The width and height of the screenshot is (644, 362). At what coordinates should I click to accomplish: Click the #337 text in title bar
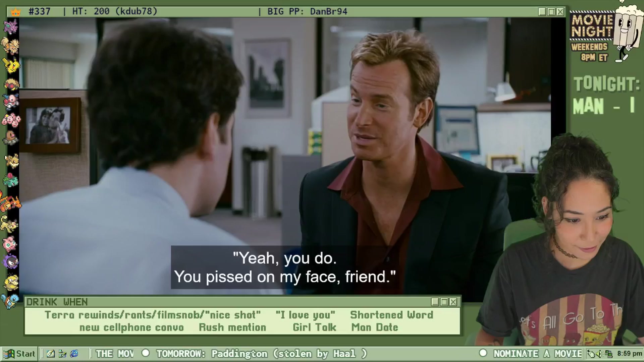click(x=40, y=11)
